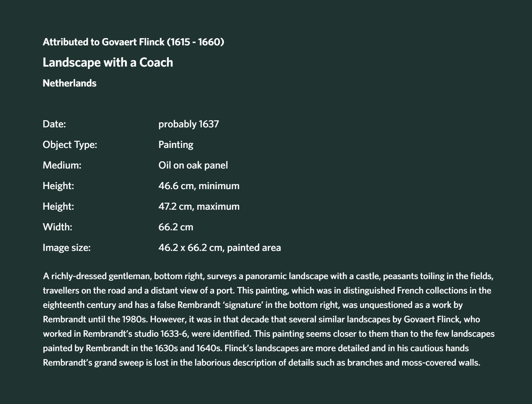The width and height of the screenshot is (532, 404).
Task: Click the 46.2 x 66.2 cm painted area value
Action: [x=220, y=247]
